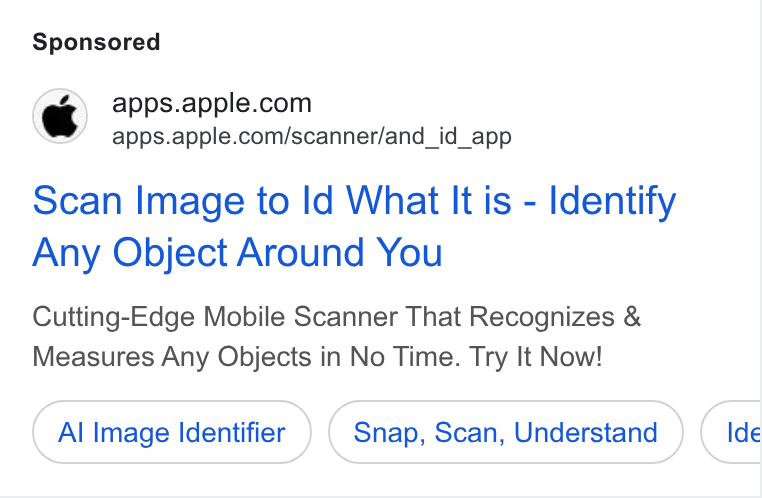Click the 'Any Object Around You' headline line

pos(237,253)
